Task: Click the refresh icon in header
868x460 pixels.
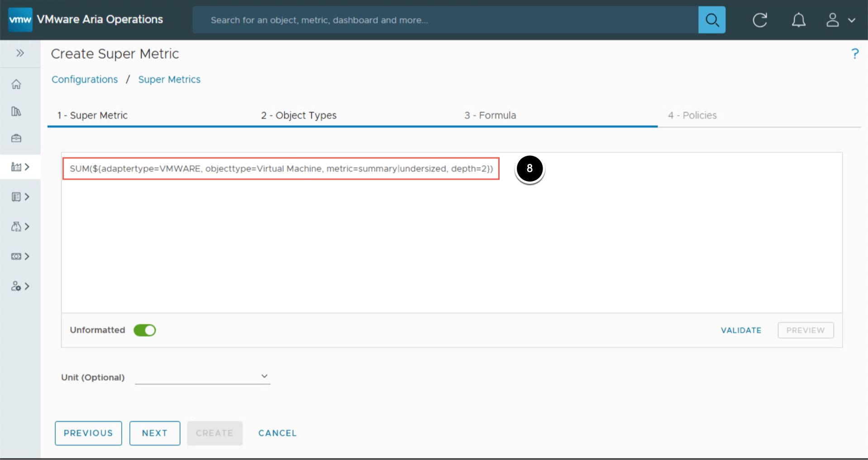Action: [760, 20]
